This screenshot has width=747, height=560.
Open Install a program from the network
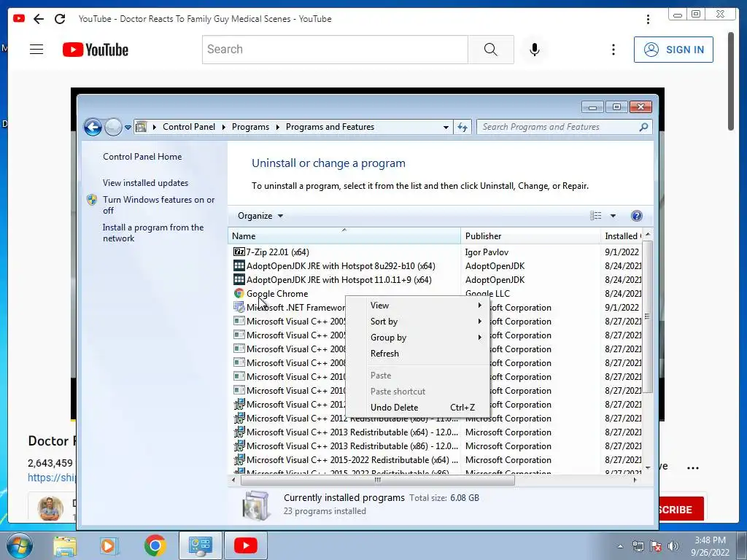tap(152, 233)
